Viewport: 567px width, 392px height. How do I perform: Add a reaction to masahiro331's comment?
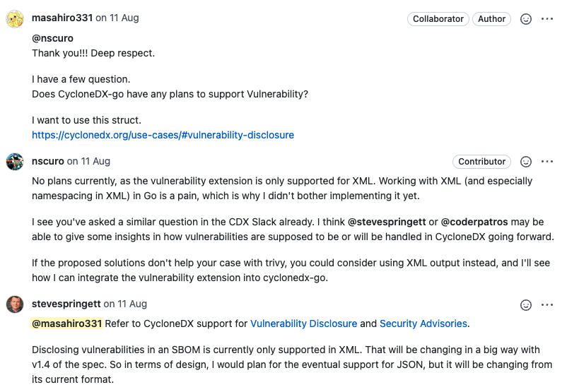pyautogui.click(x=525, y=19)
